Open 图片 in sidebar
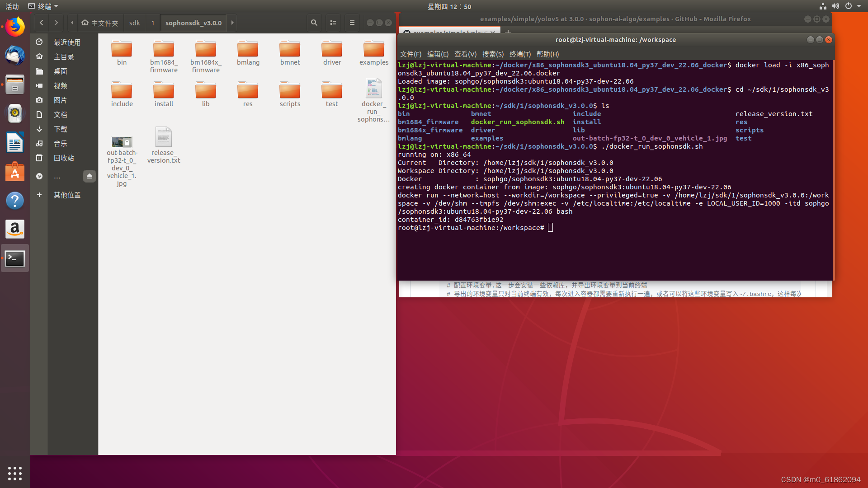This screenshot has width=868, height=488. pos(61,100)
